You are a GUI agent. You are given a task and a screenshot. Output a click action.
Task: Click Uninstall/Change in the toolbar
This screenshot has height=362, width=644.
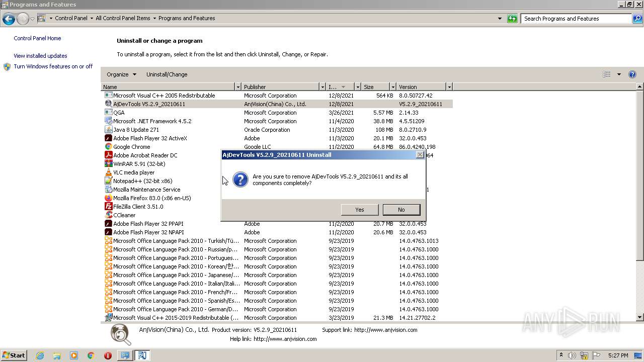167,74
